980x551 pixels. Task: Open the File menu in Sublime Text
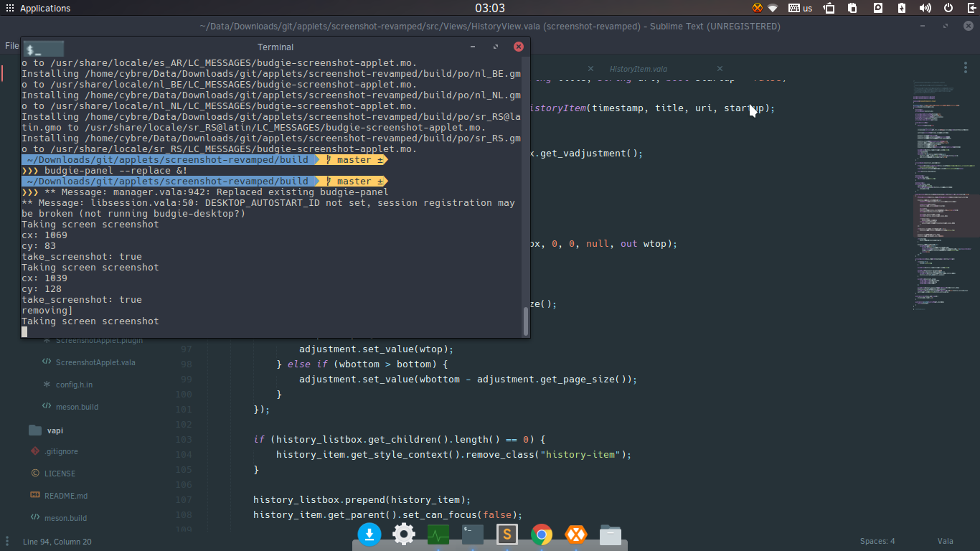tap(11, 45)
